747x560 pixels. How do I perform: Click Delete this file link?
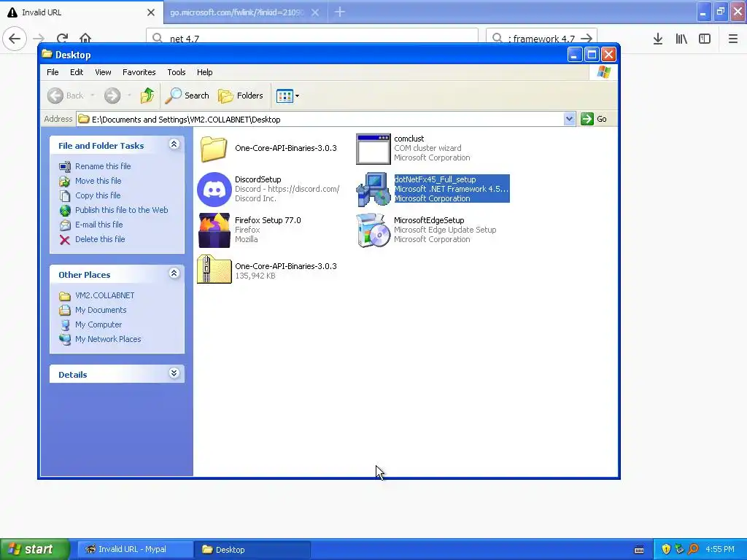point(100,239)
